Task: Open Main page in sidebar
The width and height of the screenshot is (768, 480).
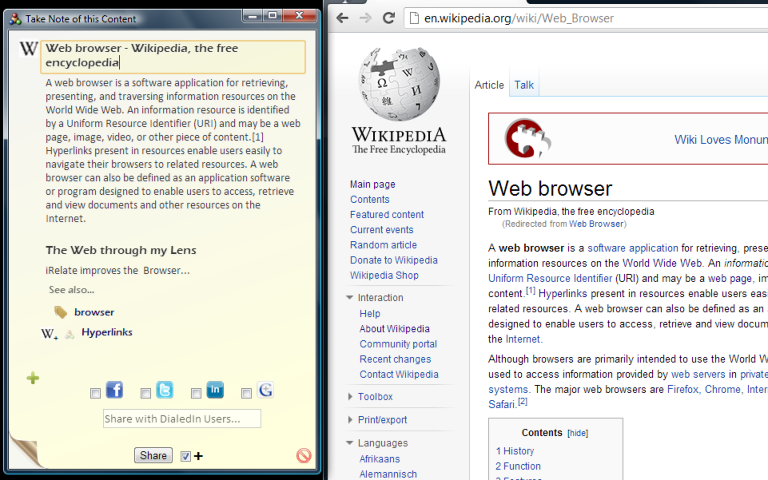Action: point(372,185)
